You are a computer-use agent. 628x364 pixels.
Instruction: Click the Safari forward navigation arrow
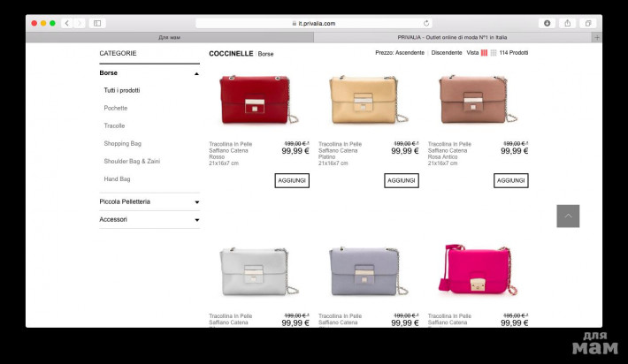coord(79,23)
